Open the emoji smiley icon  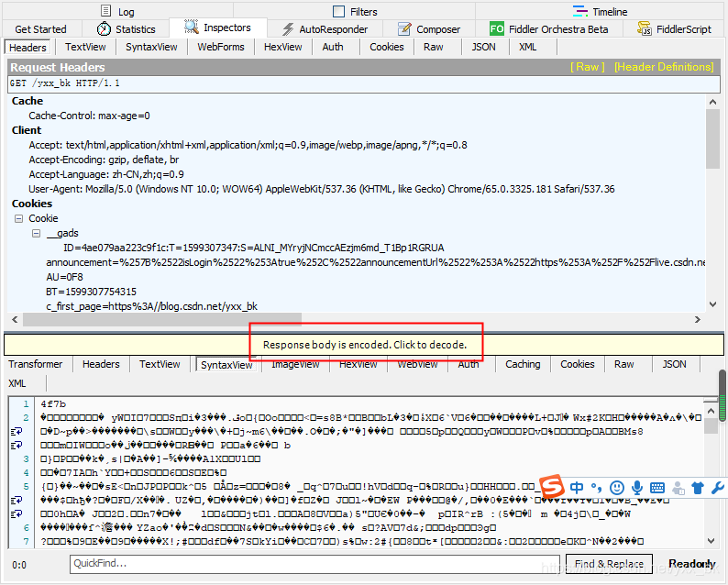tap(616, 488)
